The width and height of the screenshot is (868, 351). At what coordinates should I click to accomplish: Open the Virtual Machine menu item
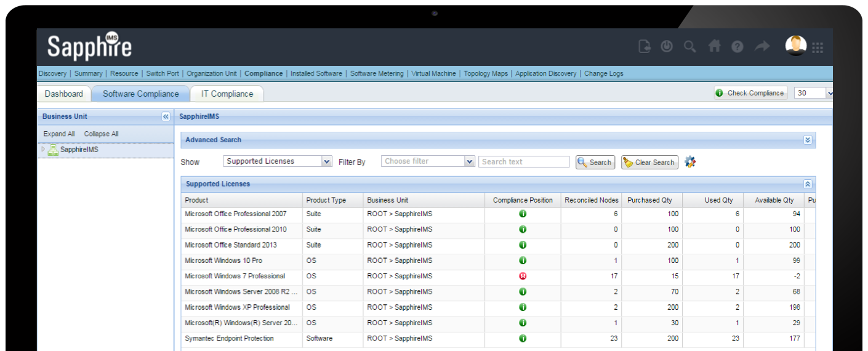point(434,73)
